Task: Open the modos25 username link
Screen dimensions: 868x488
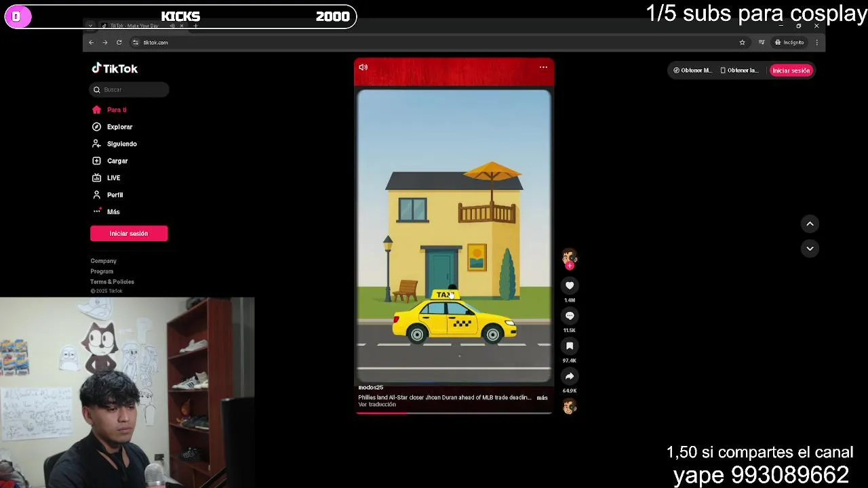Action: [x=371, y=388]
